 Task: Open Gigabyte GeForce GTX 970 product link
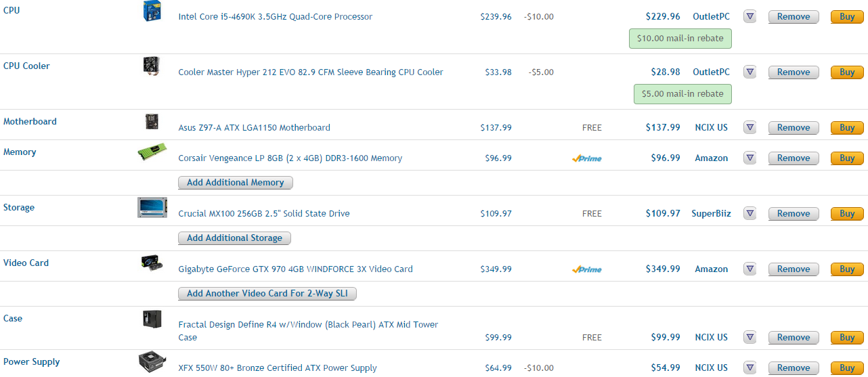tap(296, 269)
